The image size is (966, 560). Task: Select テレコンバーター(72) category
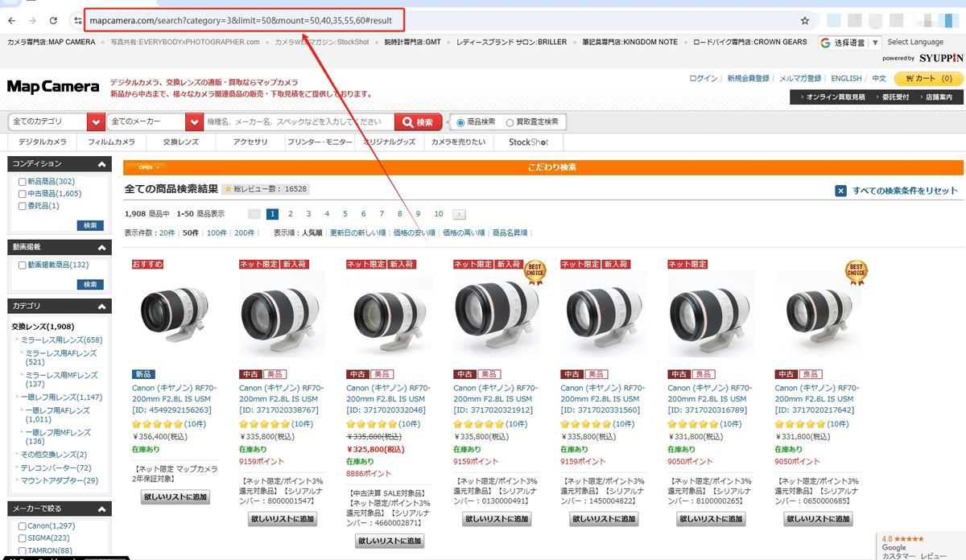coord(56,467)
